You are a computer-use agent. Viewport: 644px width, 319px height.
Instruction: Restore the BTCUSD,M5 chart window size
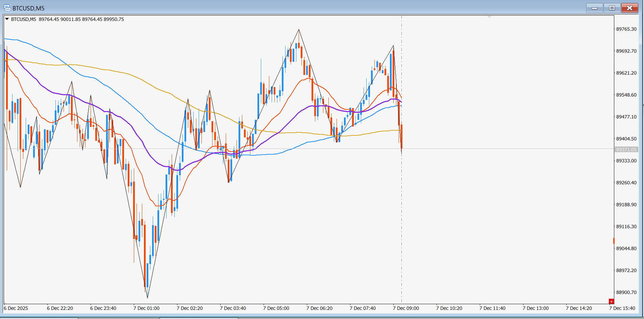point(612,8)
